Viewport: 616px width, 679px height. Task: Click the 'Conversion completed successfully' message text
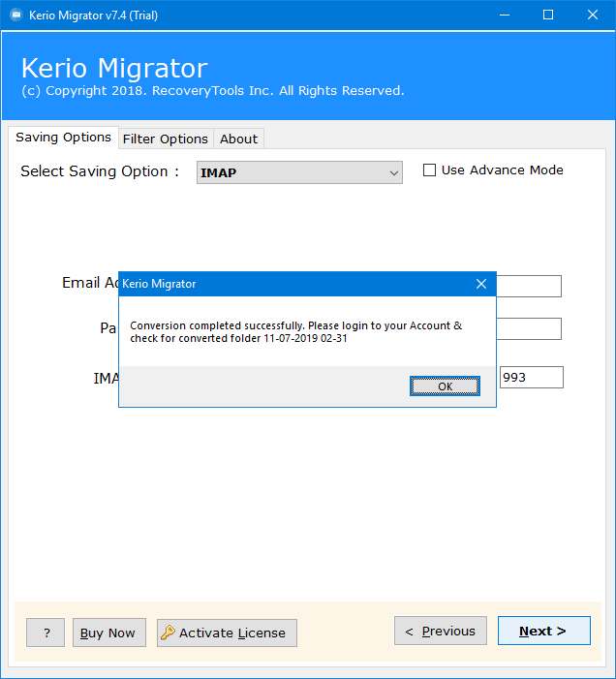[x=296, y=331]
